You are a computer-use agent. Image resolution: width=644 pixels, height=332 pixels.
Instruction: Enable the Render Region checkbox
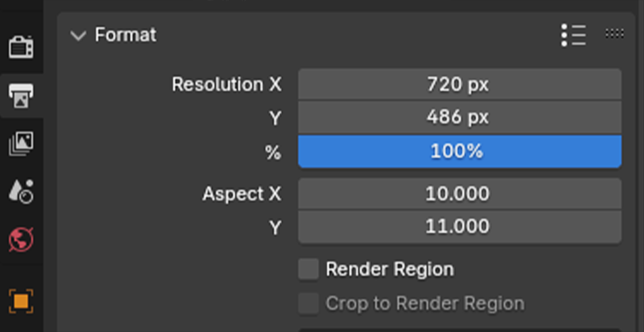[x=308, y=269]
